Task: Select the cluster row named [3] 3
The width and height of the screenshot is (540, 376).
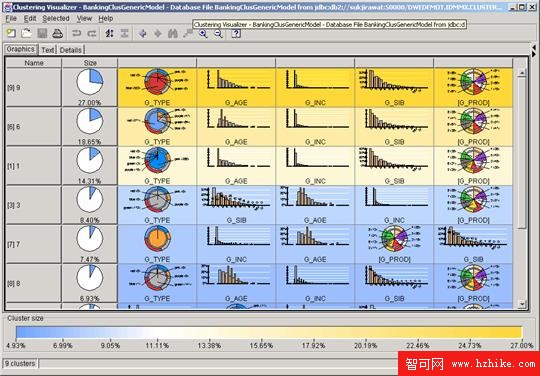Action: point(34,205)
